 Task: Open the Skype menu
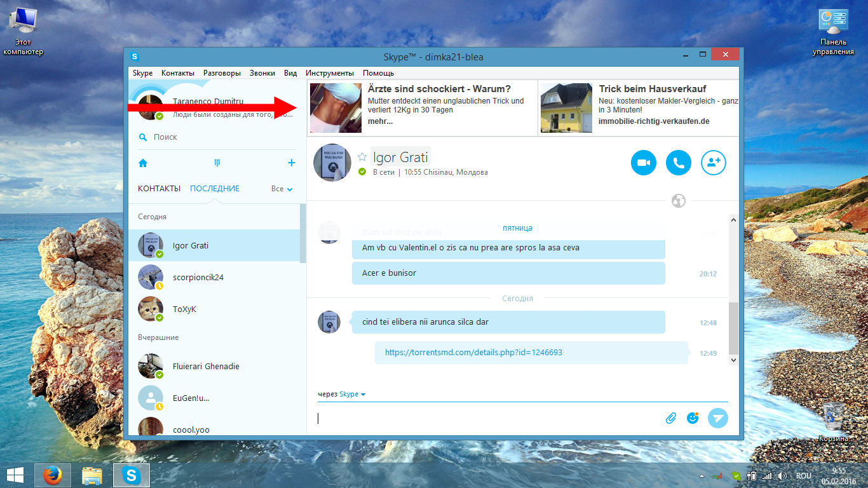[143, 73]
